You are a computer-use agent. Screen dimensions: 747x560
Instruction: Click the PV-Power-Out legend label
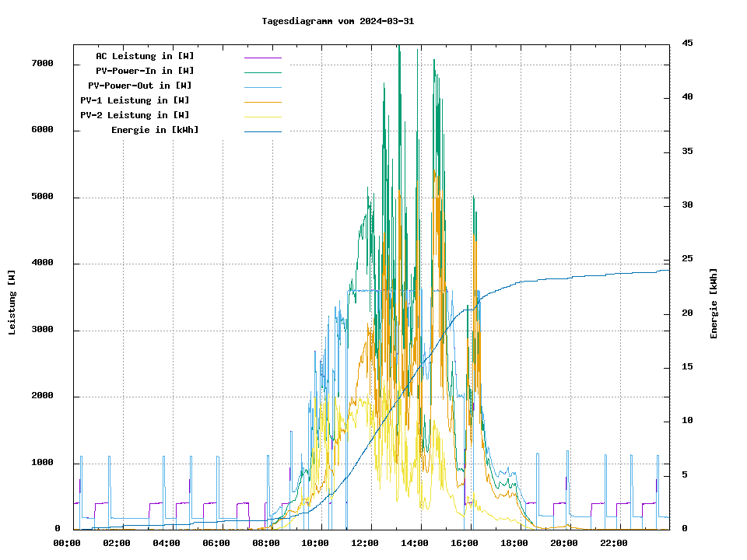point(140,86)
